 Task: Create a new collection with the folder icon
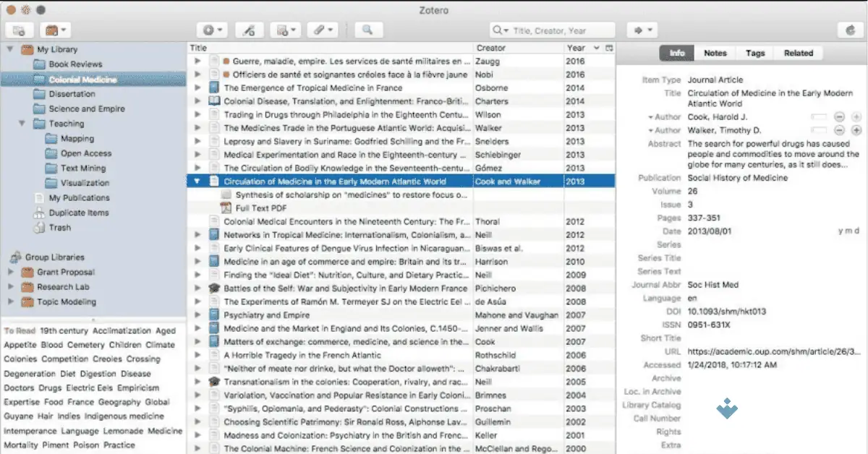click(x=19, y=30)
